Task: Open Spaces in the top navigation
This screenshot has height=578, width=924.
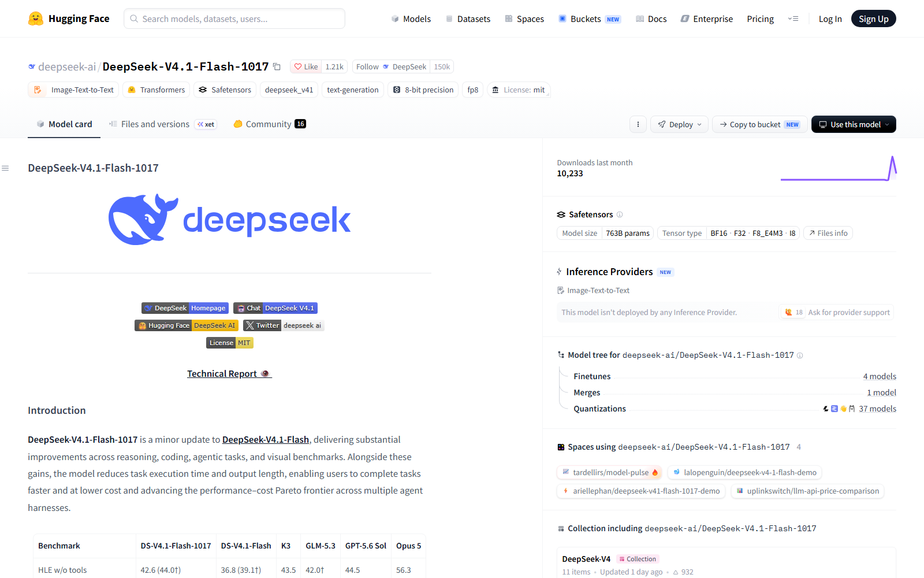Action: (x=524, y=18)
